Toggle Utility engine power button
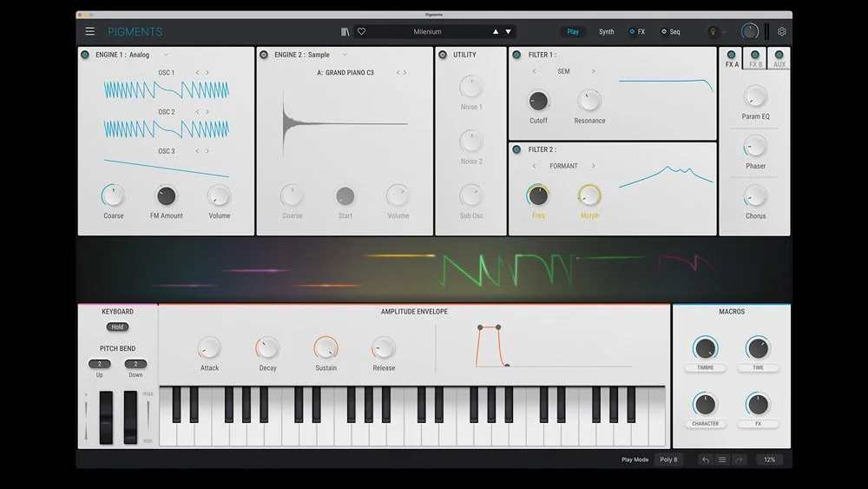This screenshot has width=868, height=489. 443,55
